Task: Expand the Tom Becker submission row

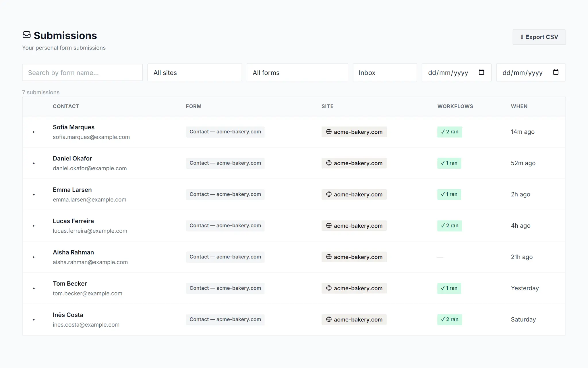Action: point(34,288)
